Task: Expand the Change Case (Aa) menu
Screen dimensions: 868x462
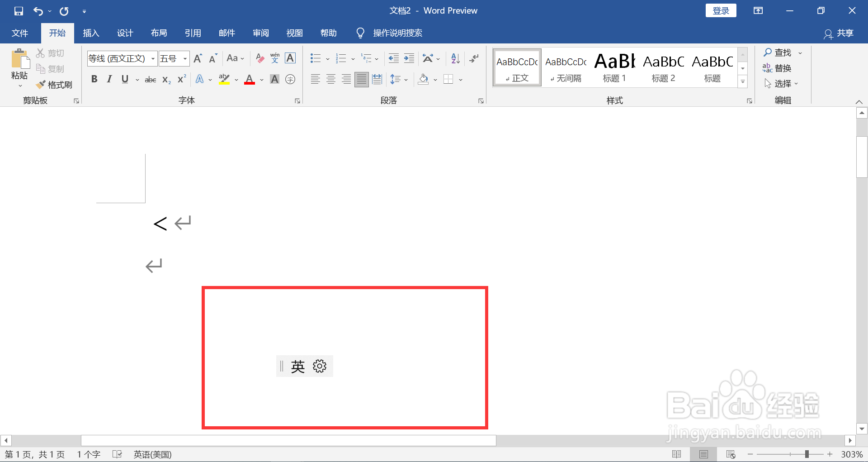Action: [236, 58]
